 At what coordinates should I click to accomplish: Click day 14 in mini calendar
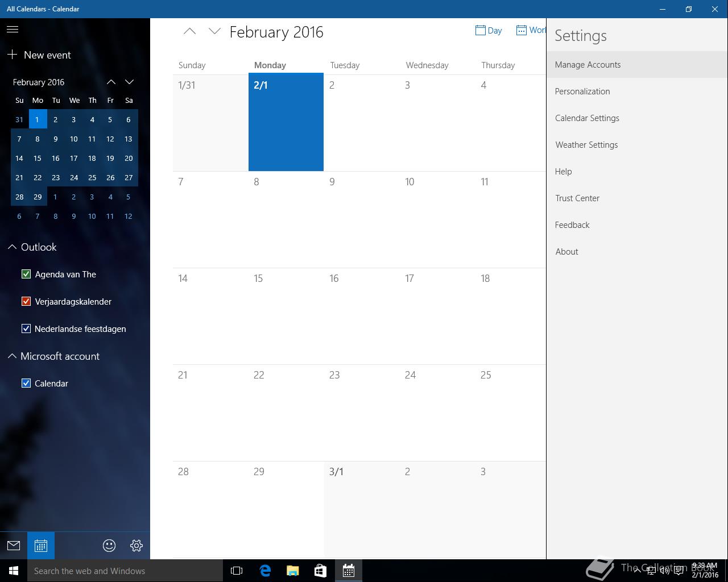(19, 158)
